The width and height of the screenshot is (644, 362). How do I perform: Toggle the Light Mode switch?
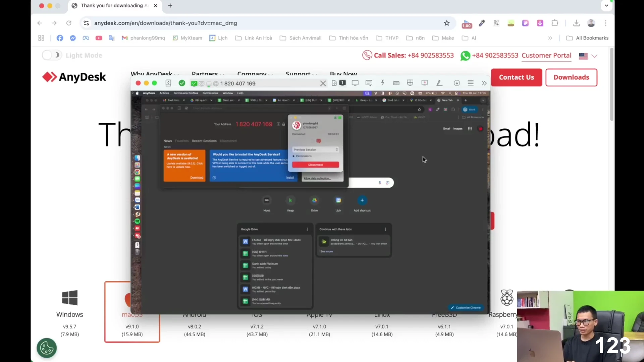(x=51, y=55)
